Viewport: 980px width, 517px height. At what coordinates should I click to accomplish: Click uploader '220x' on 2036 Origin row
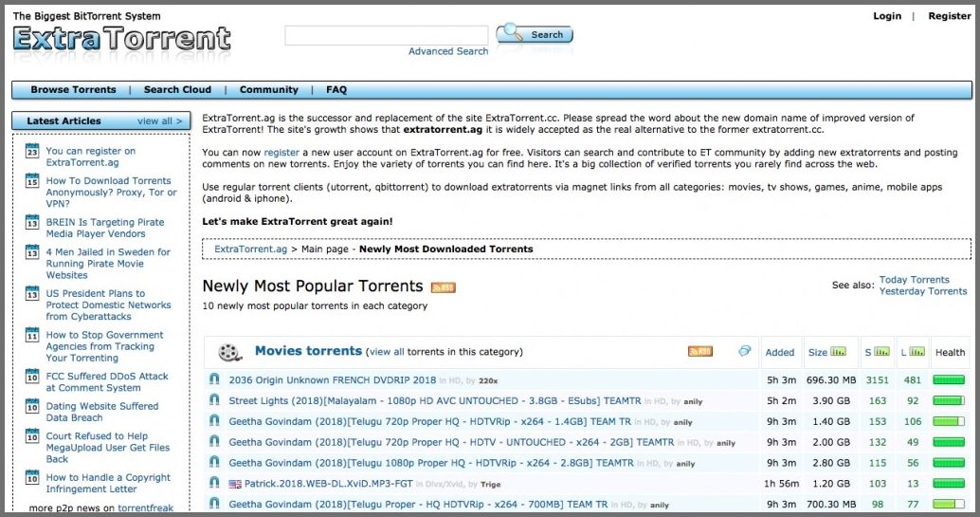click(x=488, y=380)
